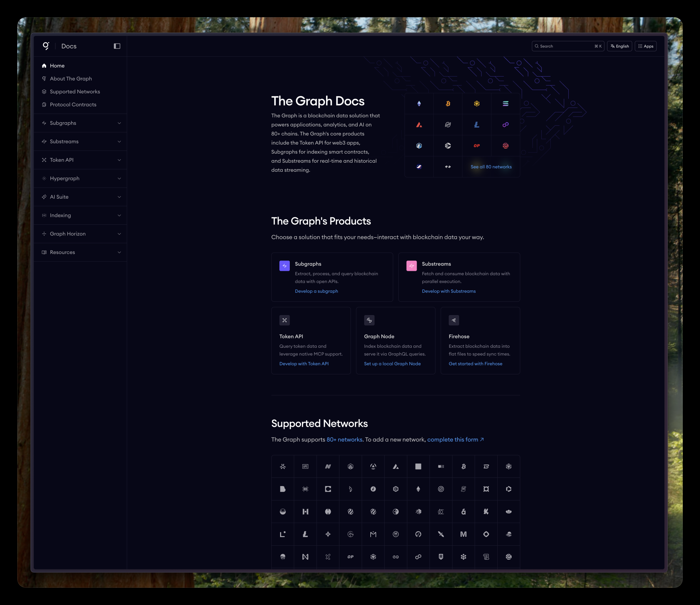Go to Supported Networks in sidebar
The image size is (700, 605).
pos(75,92)
